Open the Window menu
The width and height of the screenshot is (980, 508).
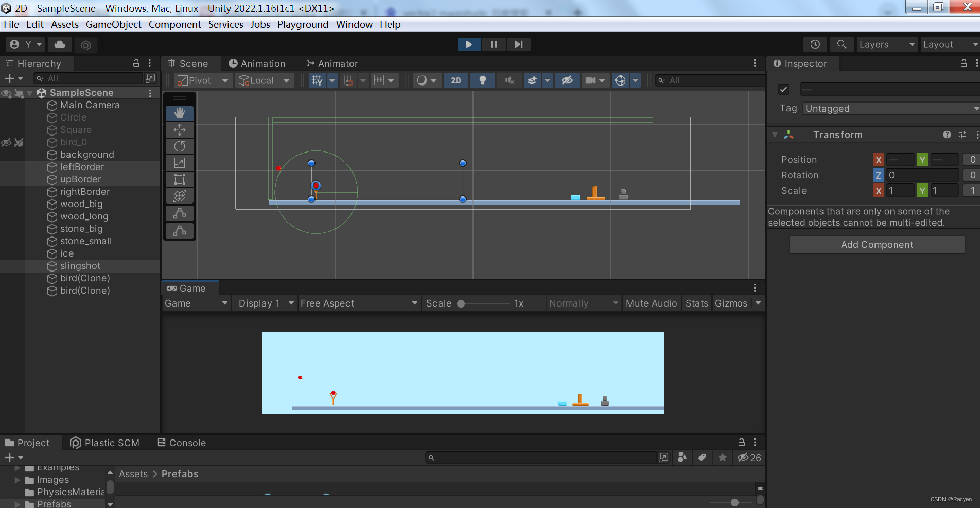pos(354,24)
